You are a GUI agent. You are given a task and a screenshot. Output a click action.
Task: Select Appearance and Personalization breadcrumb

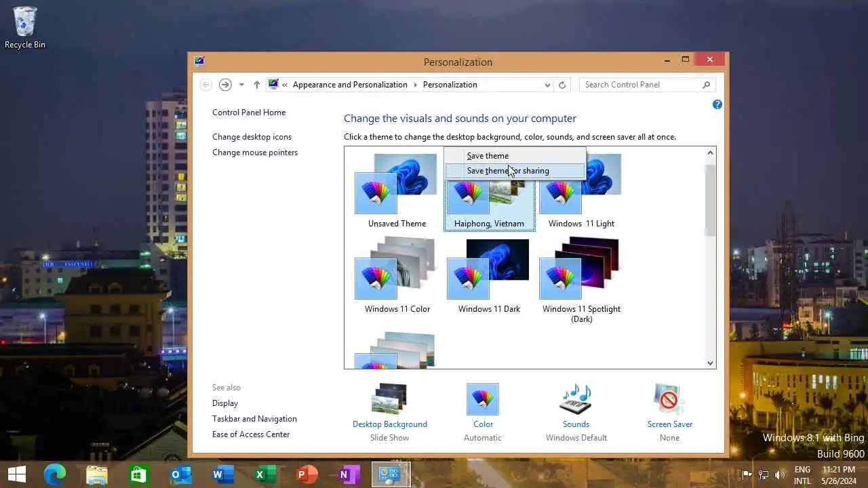point(350,85)
